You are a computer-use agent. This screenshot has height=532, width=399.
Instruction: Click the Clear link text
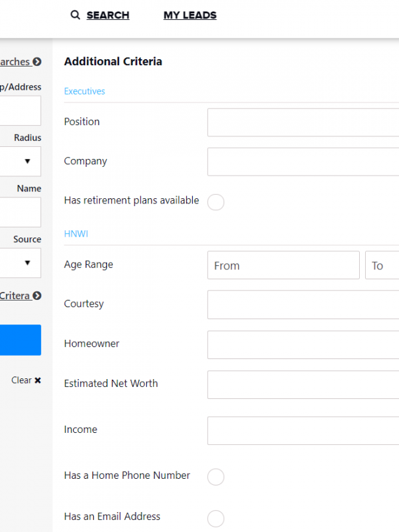pyautogui.click(x=21, y=380)
